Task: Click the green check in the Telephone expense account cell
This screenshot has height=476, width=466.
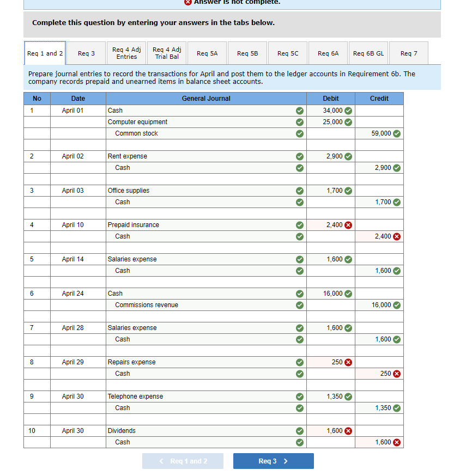Action: tap(300, 396)
